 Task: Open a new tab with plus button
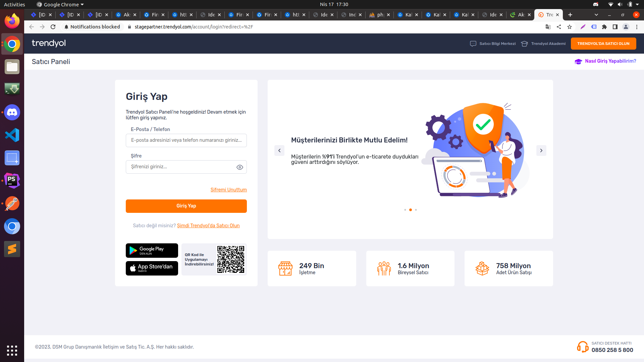570,15
